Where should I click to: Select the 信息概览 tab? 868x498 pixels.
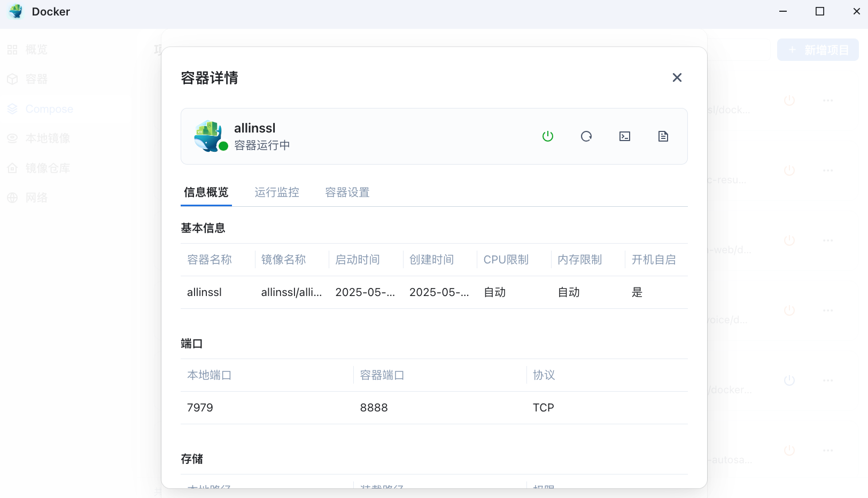coord(206,192)
